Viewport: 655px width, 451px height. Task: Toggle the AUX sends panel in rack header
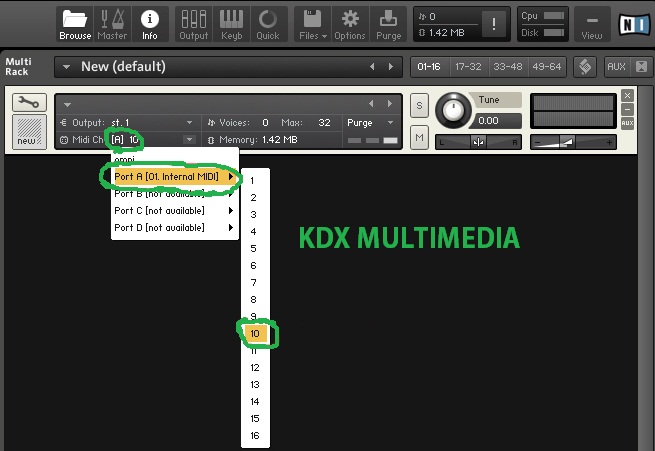(x=616, y=67)
